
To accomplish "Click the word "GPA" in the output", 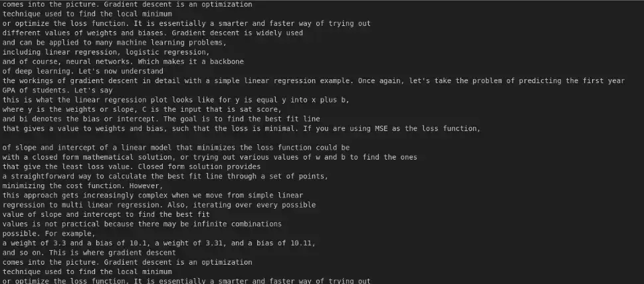I will (9, 90).
